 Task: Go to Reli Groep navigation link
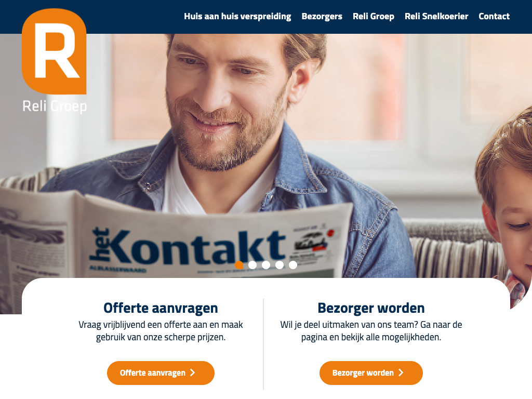pos(373,16)
